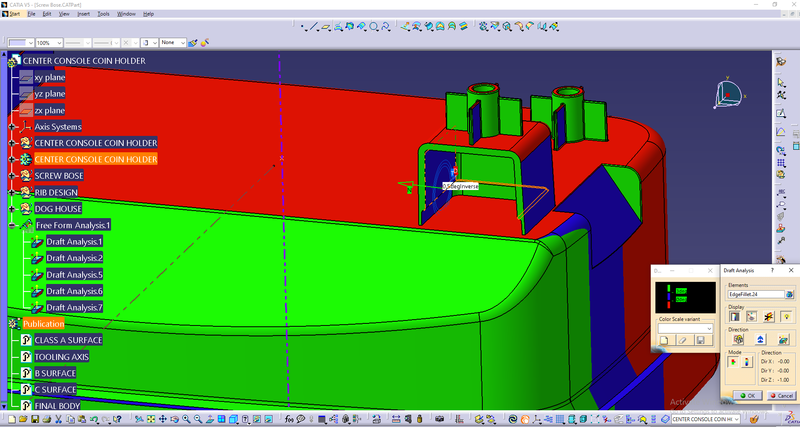This screenshot has height=427, width=800.
Task: Click the eraser icon in color scale panel
Action: pyautogui.click(x=681, y=341)
